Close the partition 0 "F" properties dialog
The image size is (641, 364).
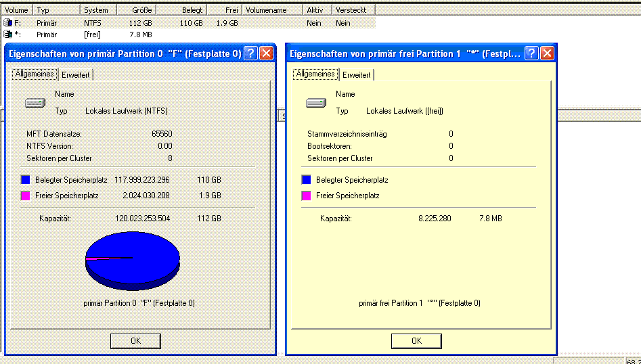266,53
